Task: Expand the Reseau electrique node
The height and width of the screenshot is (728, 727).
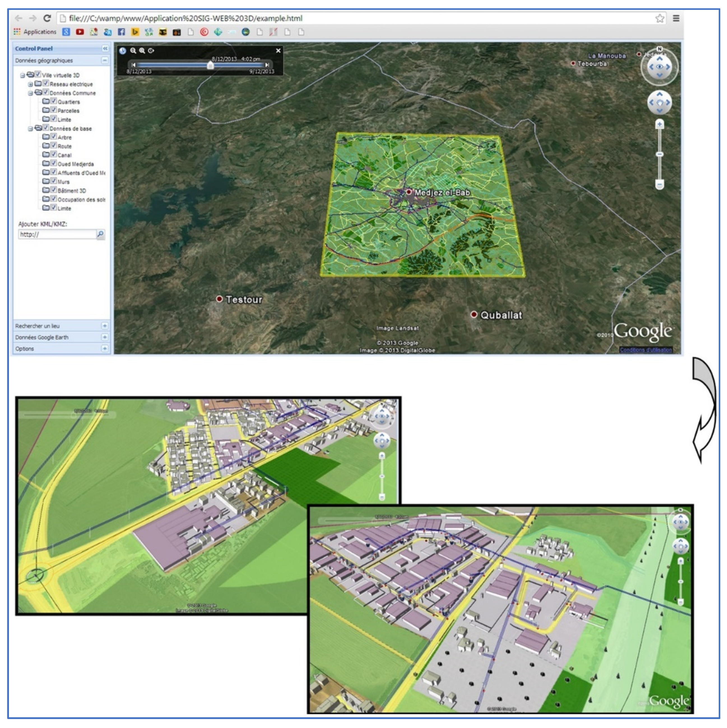Action: click(x=30, y=84)
